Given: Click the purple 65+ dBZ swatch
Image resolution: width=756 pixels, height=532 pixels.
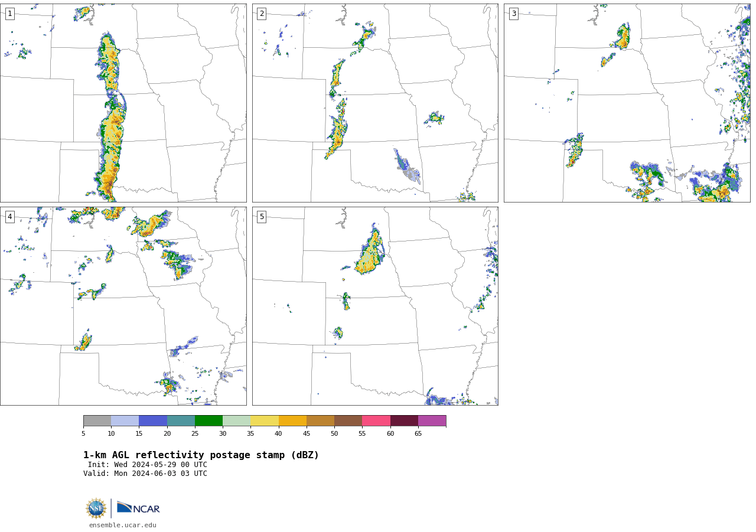Looking at the screenshot, I should pyautogui.click(x=432, y=420).
